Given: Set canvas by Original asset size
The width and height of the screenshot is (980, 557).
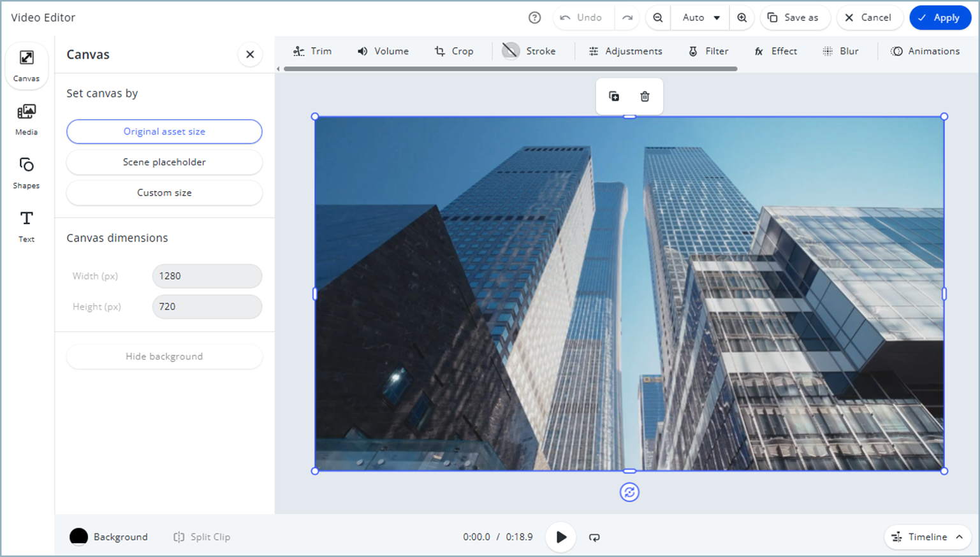Looking at the screenshot, I should pos(164,131).
